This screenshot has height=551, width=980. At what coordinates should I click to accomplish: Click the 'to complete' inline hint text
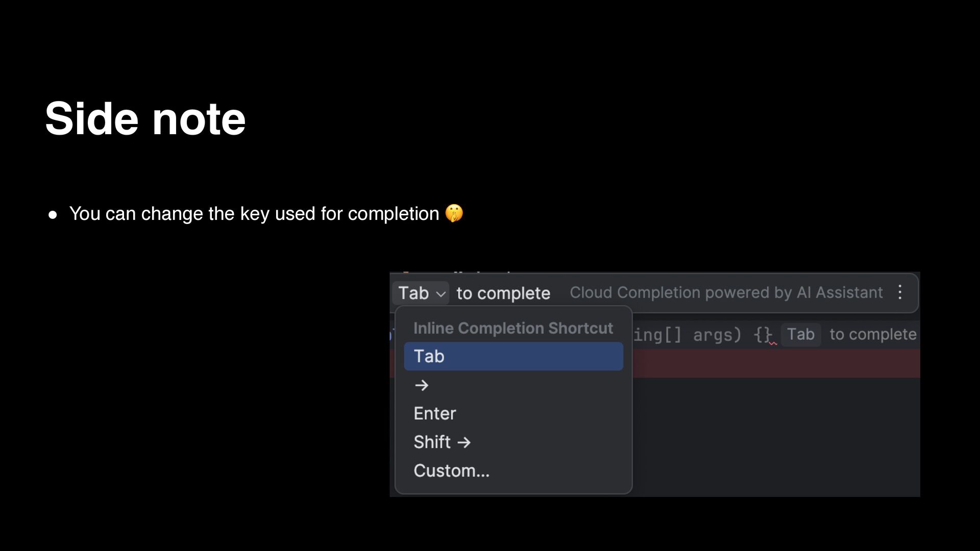click(873, 335)
